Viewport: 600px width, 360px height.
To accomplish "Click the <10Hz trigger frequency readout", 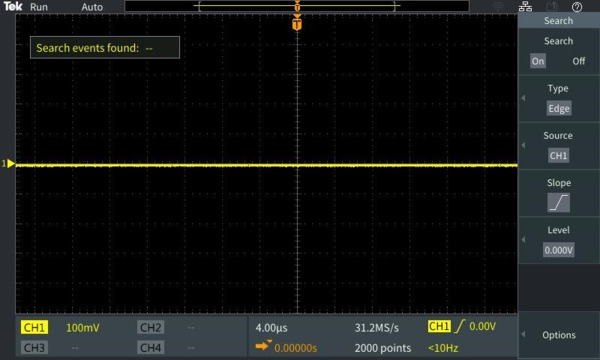I will pyautogui.click(x=443, y=348).
